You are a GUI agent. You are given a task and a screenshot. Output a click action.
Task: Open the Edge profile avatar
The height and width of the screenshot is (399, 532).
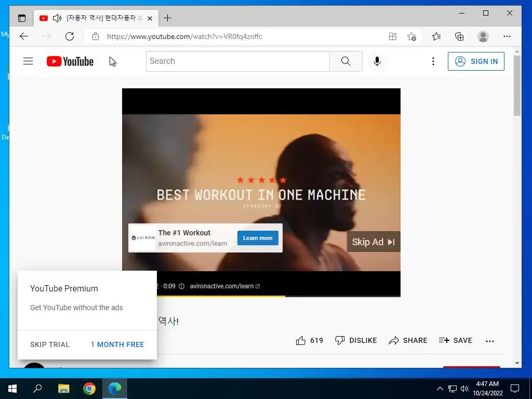(483, 36)
